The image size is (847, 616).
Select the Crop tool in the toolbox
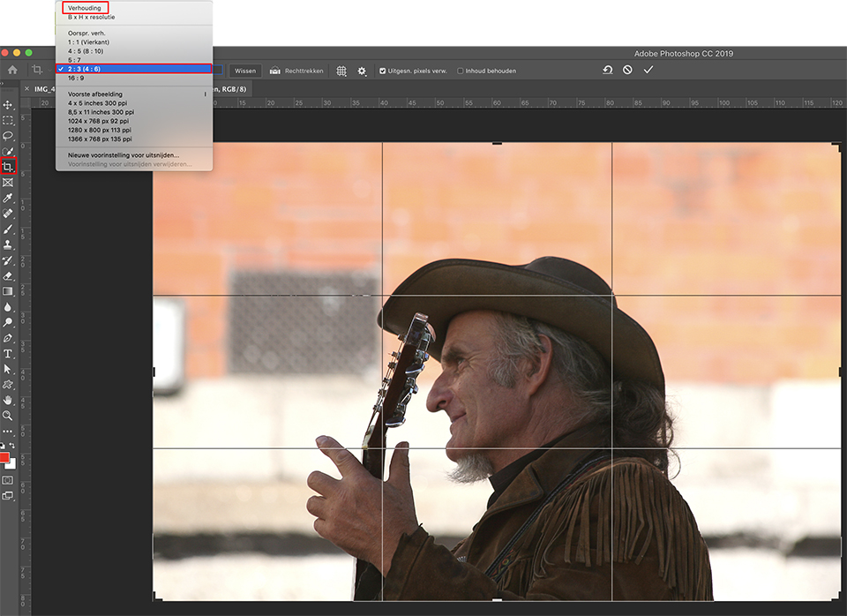[8, 167]
